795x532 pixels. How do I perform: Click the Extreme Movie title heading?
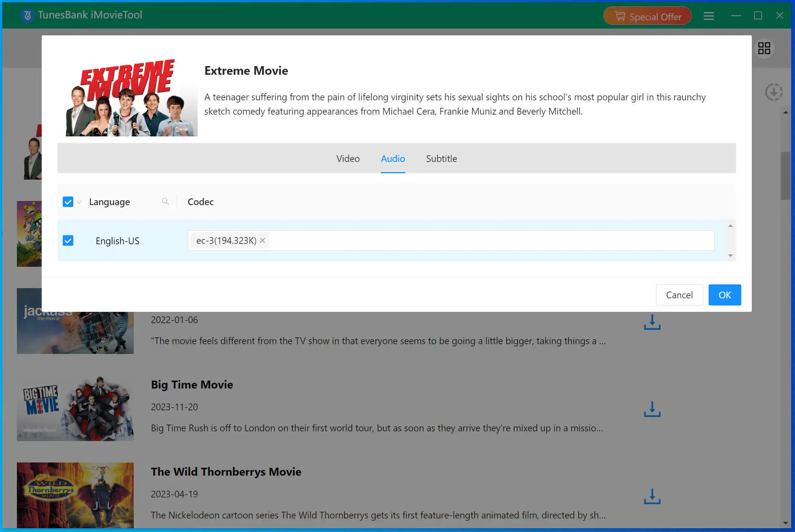[x=246, y=71]
